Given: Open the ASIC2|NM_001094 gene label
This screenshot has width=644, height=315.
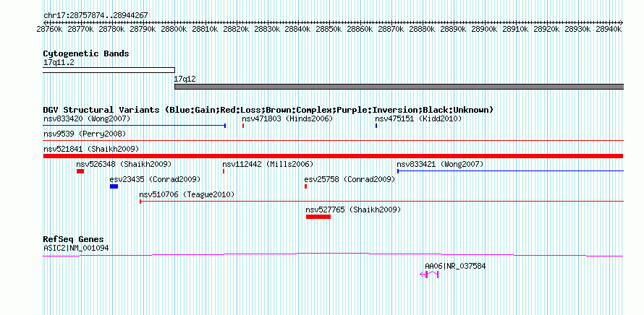Looking at the screenshot, I should click(76, 248).
